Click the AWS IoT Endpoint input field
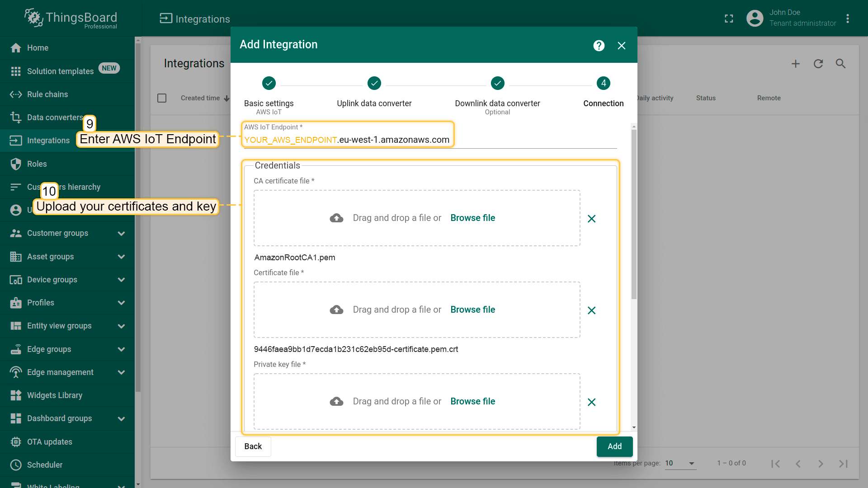The image size is (868, 488). click(429, 140)
